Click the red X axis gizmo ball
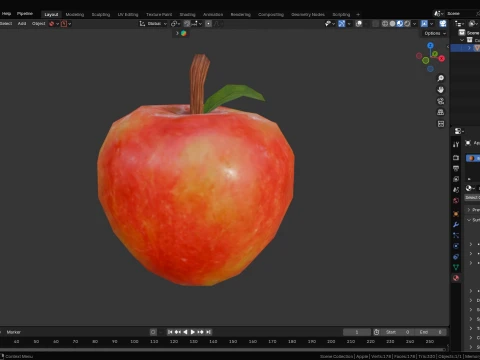The image size is (480, 360). [x=442, y=59]
